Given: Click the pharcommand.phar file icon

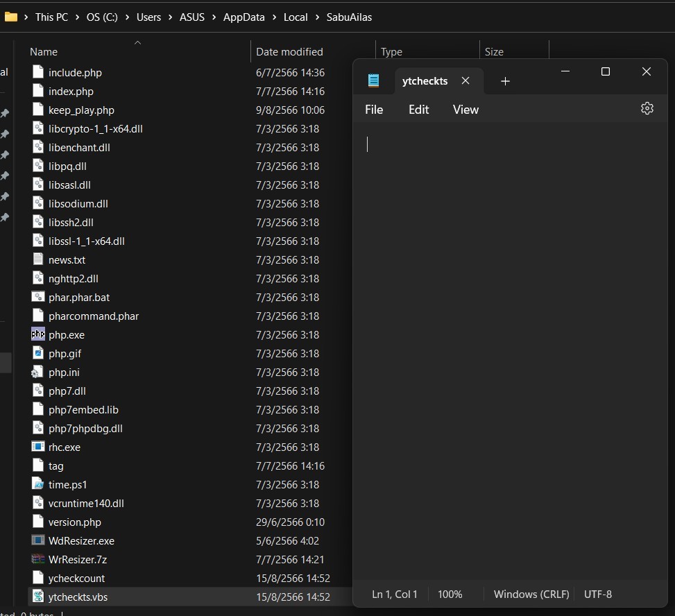Looking at the screenshot, I should coord(38,316).
